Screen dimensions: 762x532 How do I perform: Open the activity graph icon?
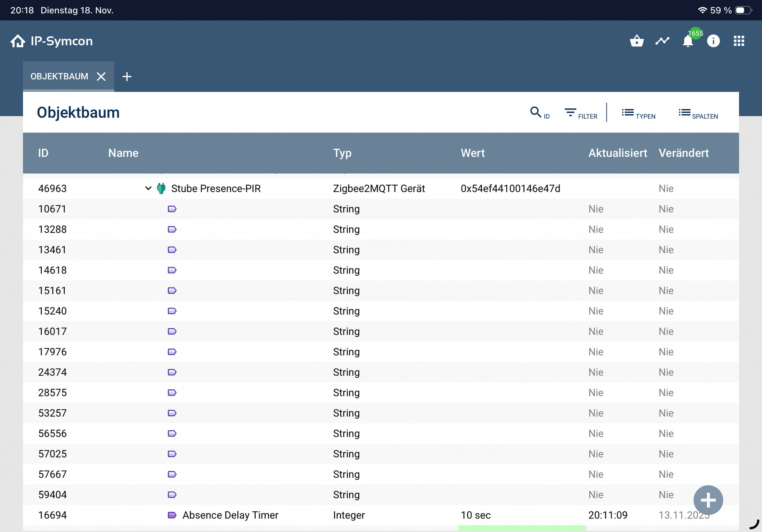(x=662, y=41)
